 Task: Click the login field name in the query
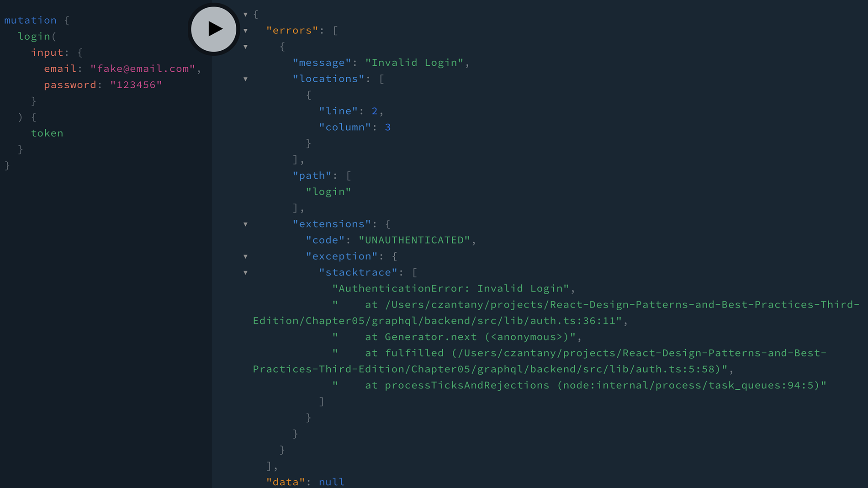click(34, 37)
